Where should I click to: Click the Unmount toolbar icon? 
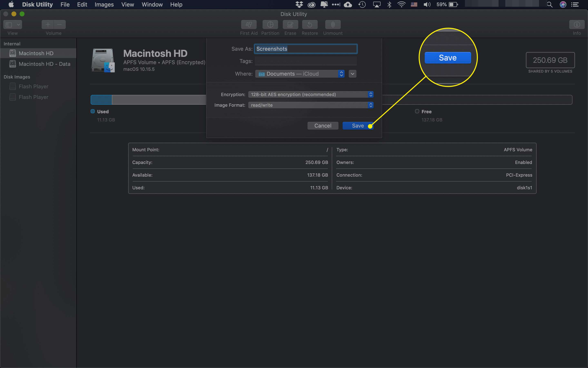point(333,25)
